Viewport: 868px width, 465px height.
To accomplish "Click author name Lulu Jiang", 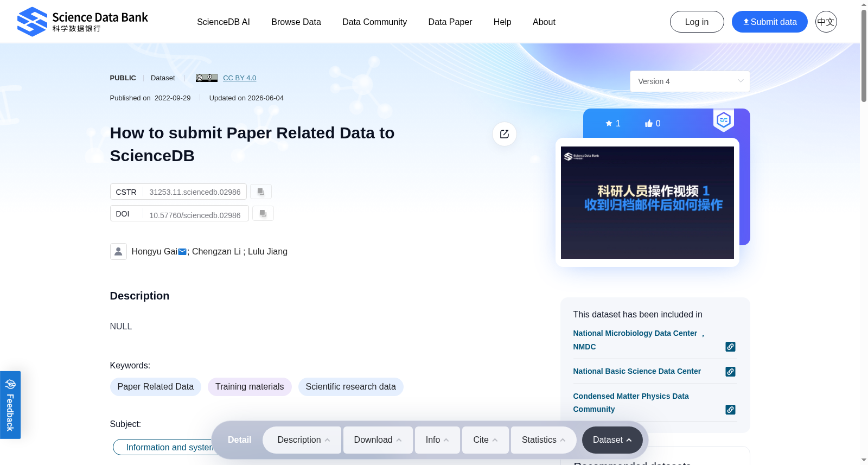I will coord(267,252).
